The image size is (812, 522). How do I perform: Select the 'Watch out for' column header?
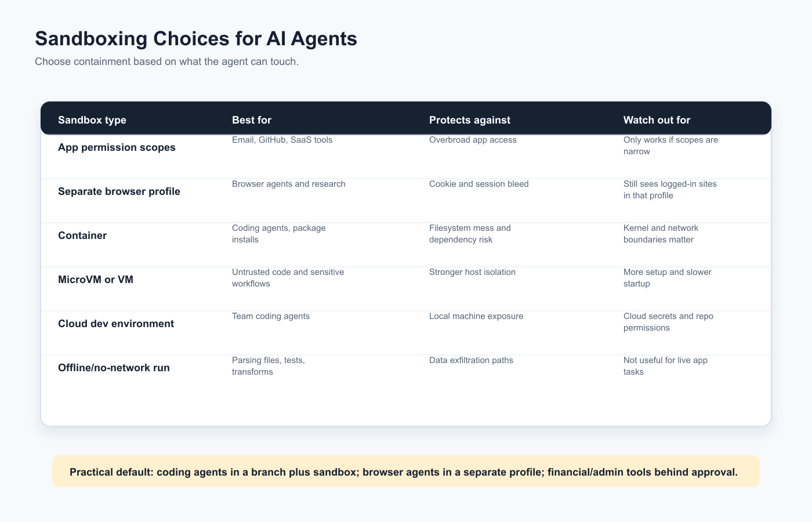coord(657,120)
